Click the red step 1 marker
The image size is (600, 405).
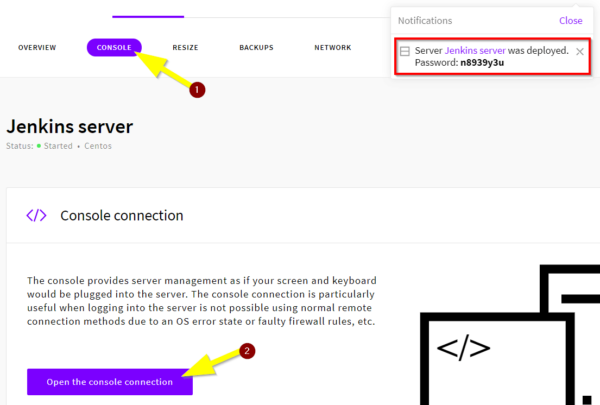(x=197, y=89)
